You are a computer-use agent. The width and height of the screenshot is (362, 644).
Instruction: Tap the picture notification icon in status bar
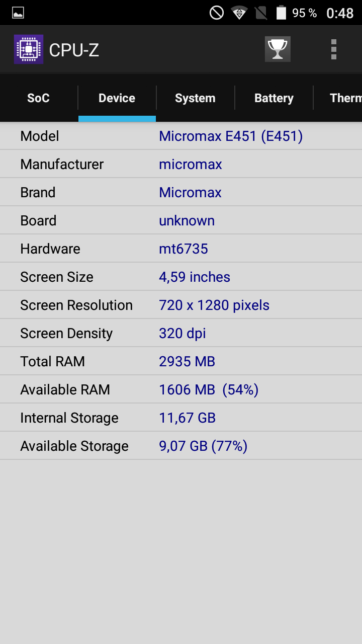pyautogui.click(x=18, y=13)
